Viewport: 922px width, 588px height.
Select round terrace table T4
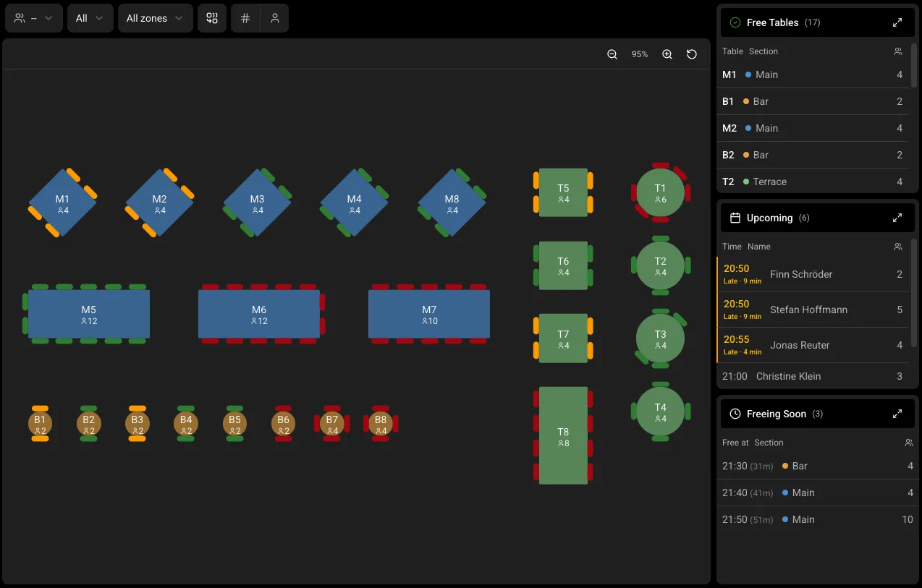click(x=660, y=412)
